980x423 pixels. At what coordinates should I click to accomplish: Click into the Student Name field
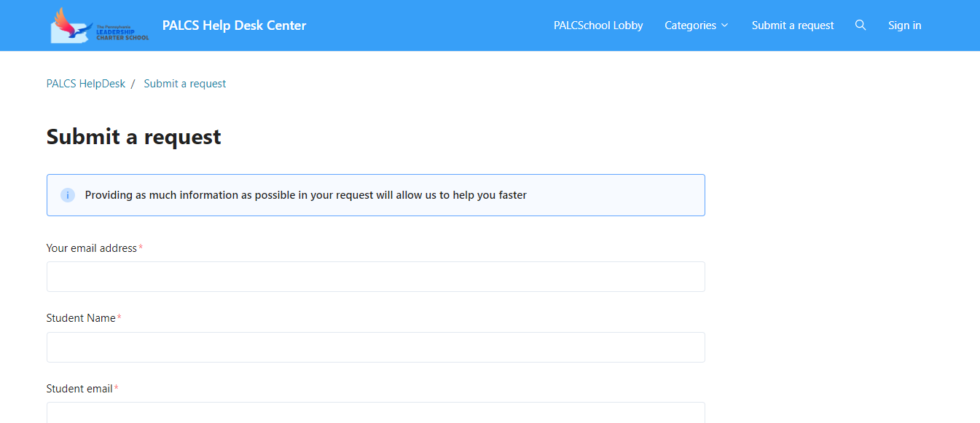coord(376,347)
